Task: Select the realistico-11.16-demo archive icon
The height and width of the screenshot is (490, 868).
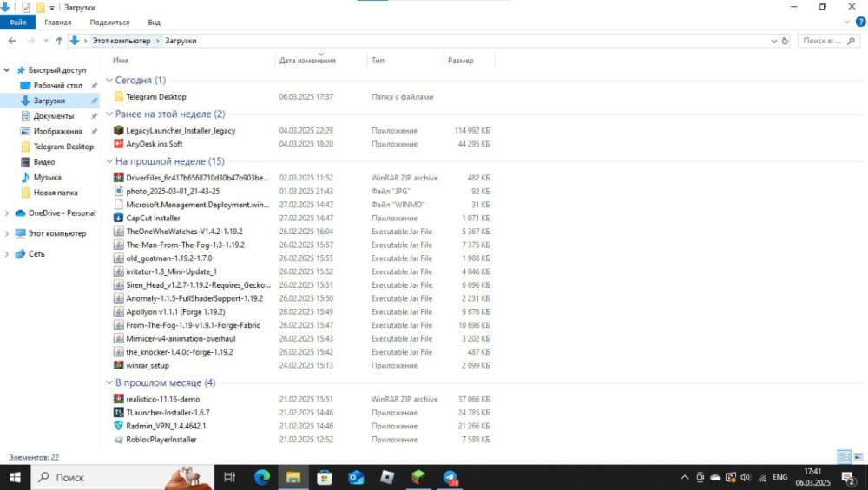Action: coord(118,399)
